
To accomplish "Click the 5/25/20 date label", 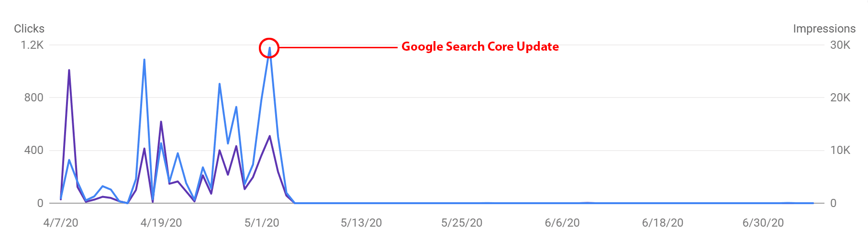I will click(462, 223).
